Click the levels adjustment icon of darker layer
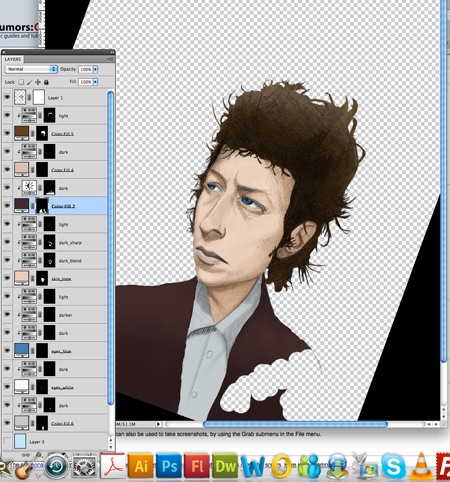 click(29, 314)
